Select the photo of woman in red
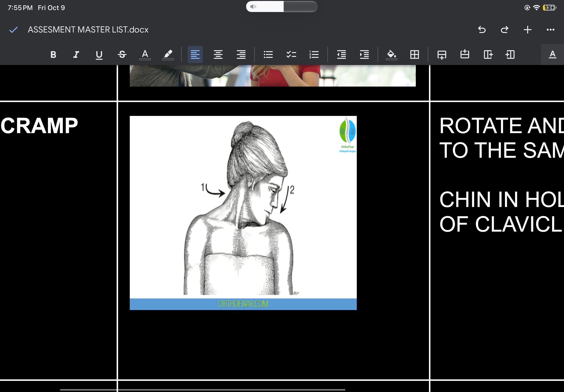Image resolution: width=564 pixels, height=392 pixels. pyautogui.click(x=272, y=76)
